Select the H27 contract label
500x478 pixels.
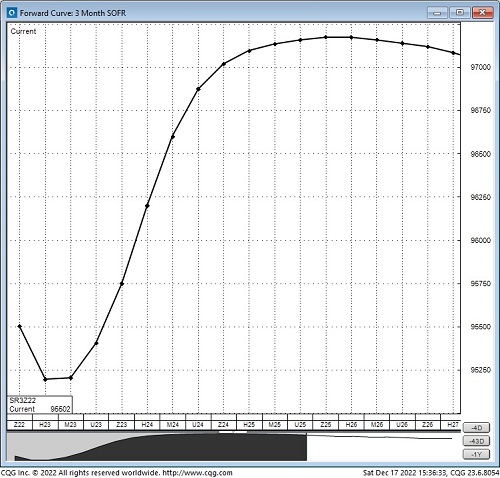(x=452, y=425)
